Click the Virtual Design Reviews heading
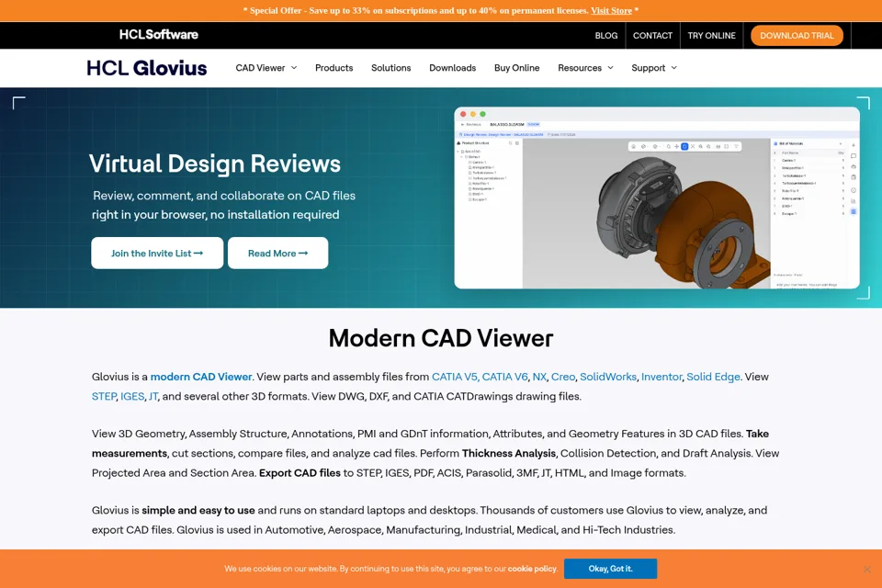 coord(215,164)
